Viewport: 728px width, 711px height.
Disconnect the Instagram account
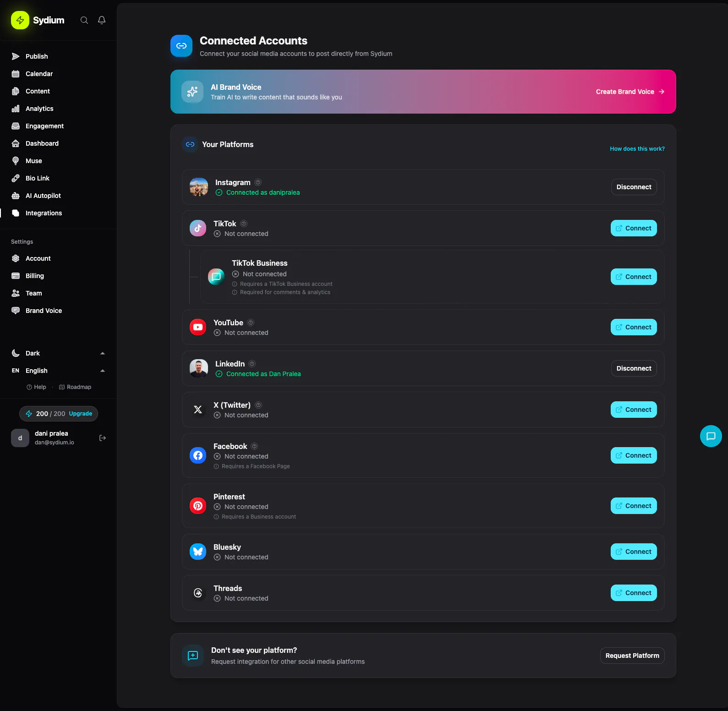pyautogui.click(x=634, y=187)
